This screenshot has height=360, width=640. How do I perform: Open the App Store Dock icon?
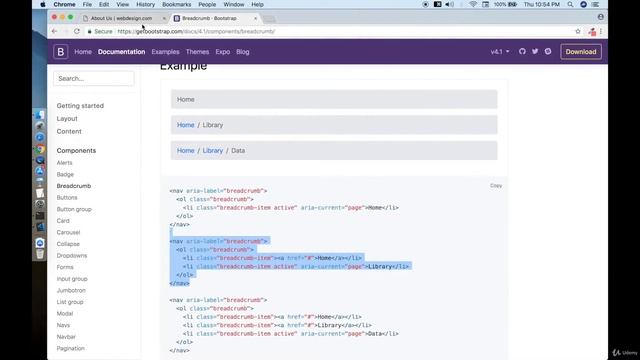pyautogui.click(x=40, y=171)
